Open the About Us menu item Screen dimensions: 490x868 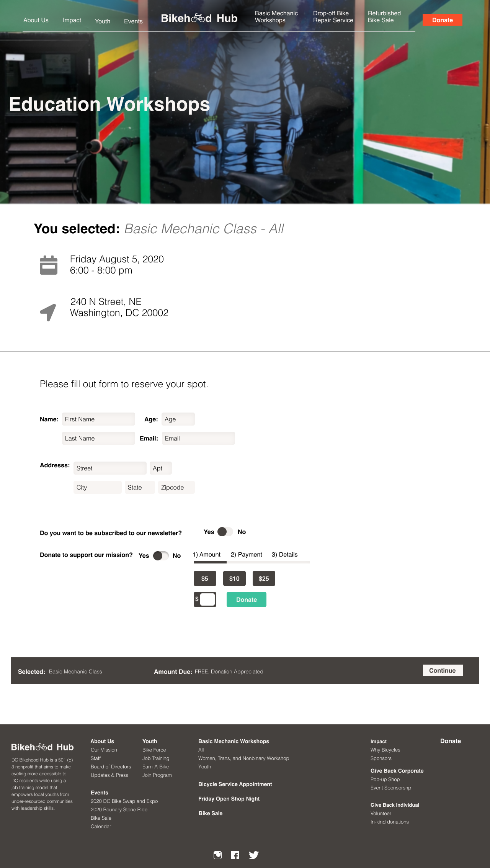(x=36, y=20)
